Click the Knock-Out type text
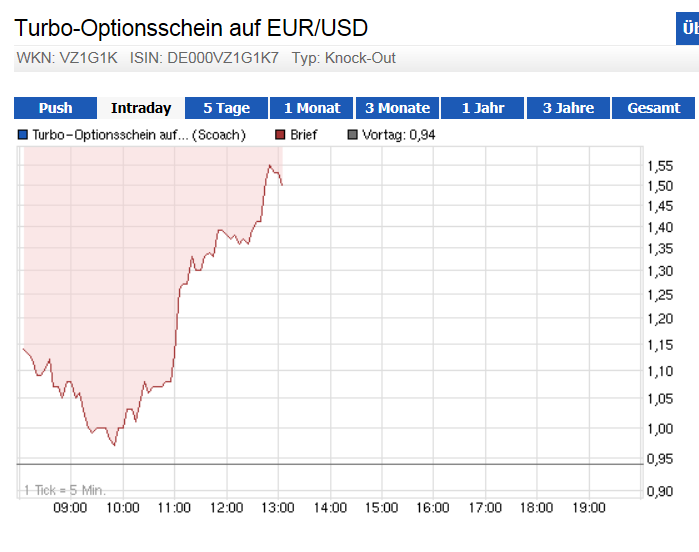Viewport: 699px width, 552px height. 357,58
